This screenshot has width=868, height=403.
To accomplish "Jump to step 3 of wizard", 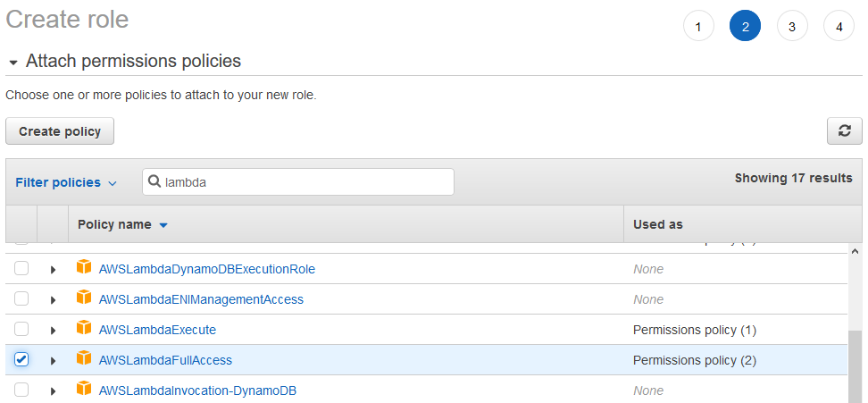I will click(792, 26).
